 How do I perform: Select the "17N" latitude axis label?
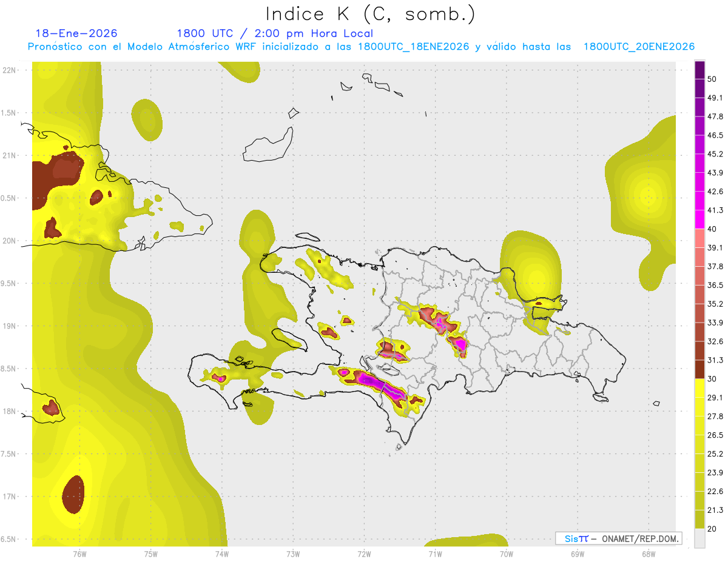[10, 497]
